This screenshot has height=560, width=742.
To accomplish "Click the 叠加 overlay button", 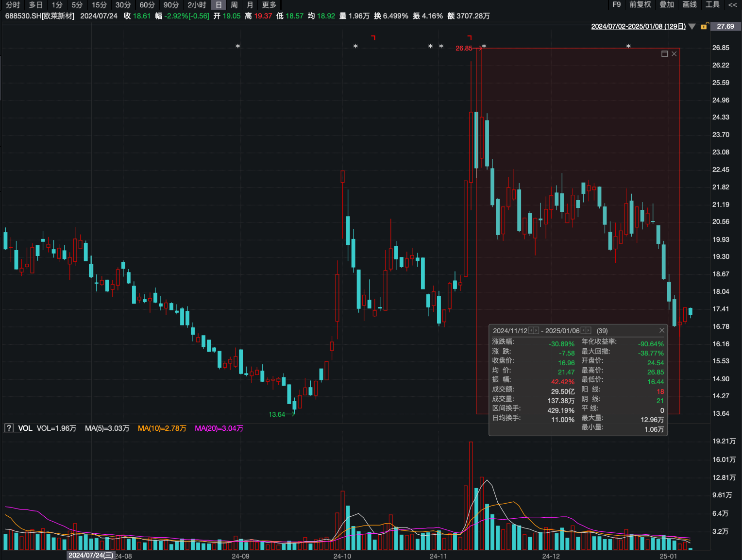I will coord(667,4).
